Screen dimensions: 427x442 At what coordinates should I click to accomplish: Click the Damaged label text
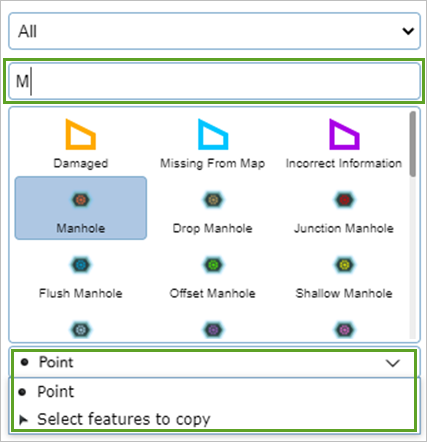[x=81, y=163]
